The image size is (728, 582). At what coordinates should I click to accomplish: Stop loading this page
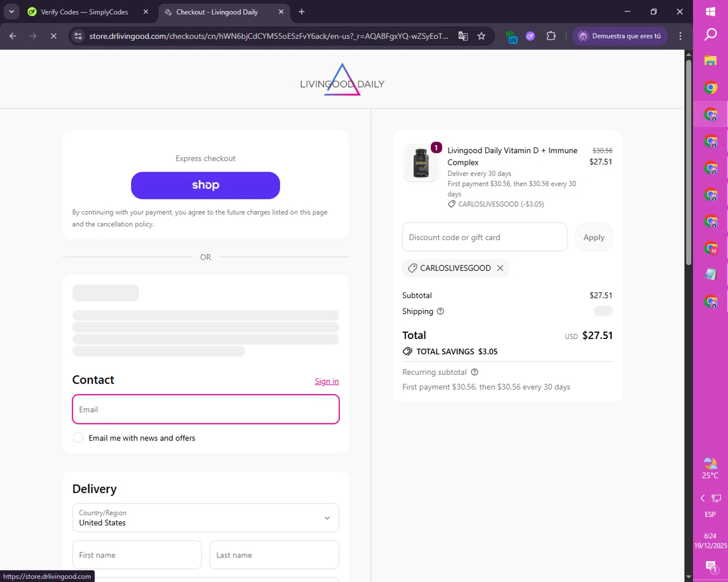[53, 36]
